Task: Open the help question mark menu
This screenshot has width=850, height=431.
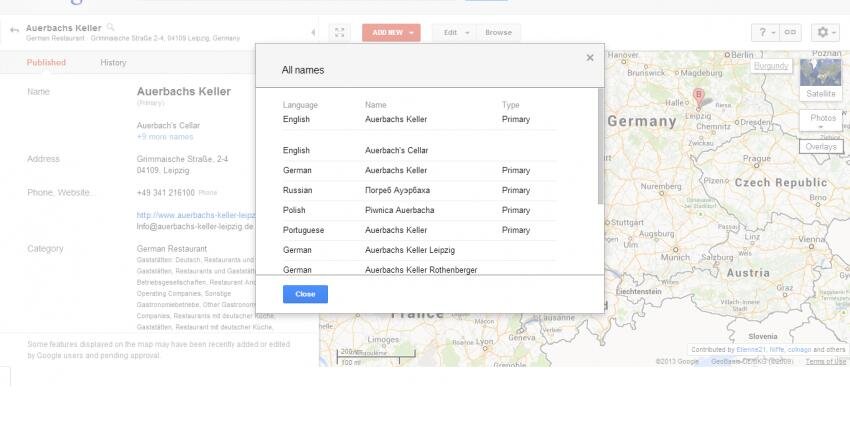Action: pos(765,33)
